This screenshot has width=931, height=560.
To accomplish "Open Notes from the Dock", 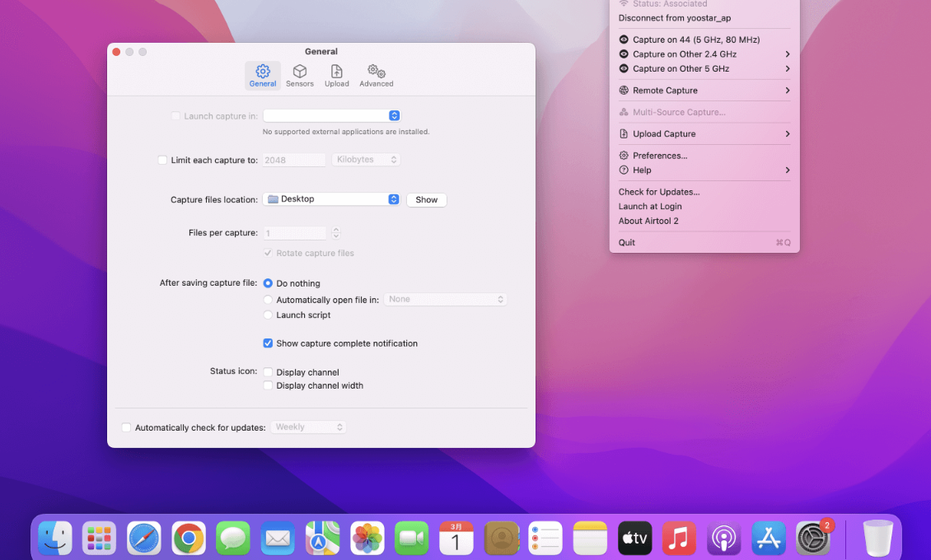I will (x=590, y=538).
